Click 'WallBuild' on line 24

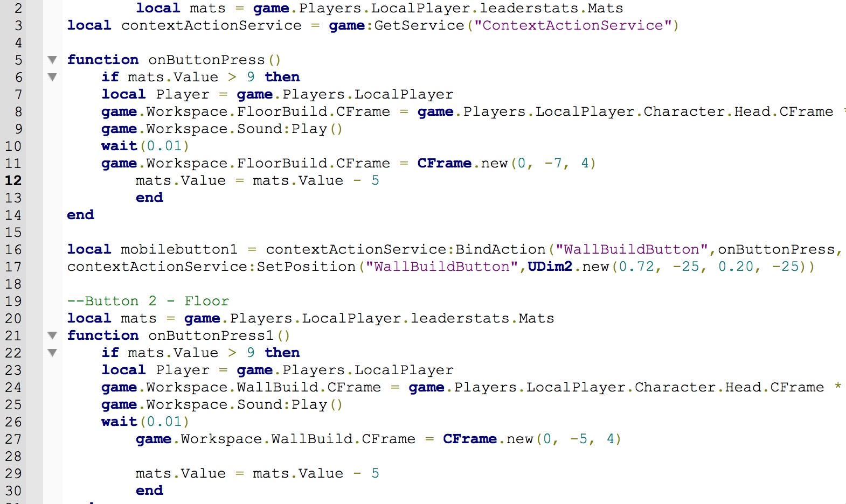(x=278, y=387)
